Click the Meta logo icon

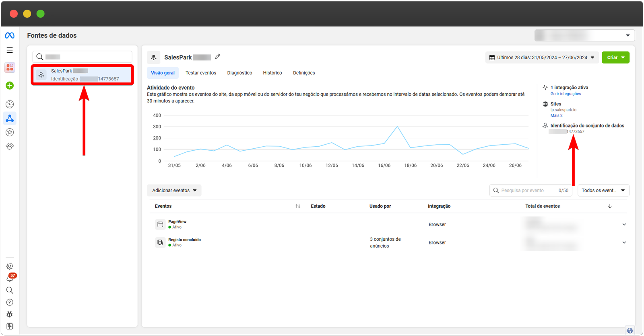pyautogui.click(x=10, y=35)
